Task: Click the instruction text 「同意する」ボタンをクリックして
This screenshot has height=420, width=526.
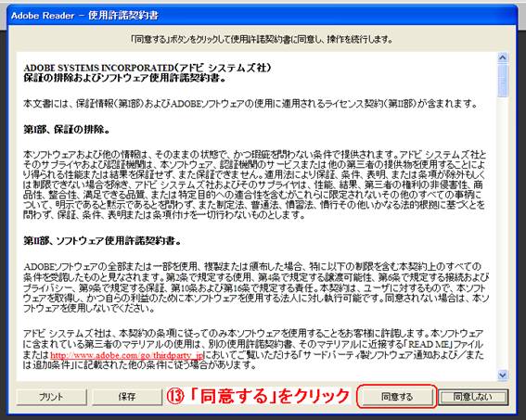Action: pyautogui.click(x=262, y=39)
